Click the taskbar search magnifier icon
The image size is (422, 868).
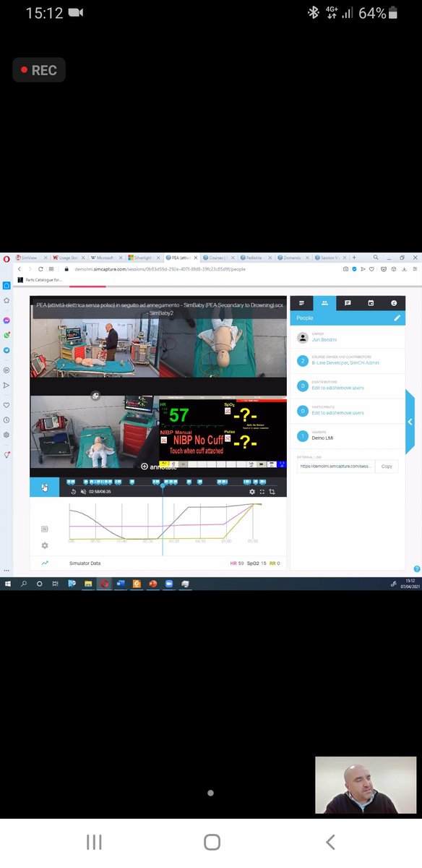tap(23, 583)
